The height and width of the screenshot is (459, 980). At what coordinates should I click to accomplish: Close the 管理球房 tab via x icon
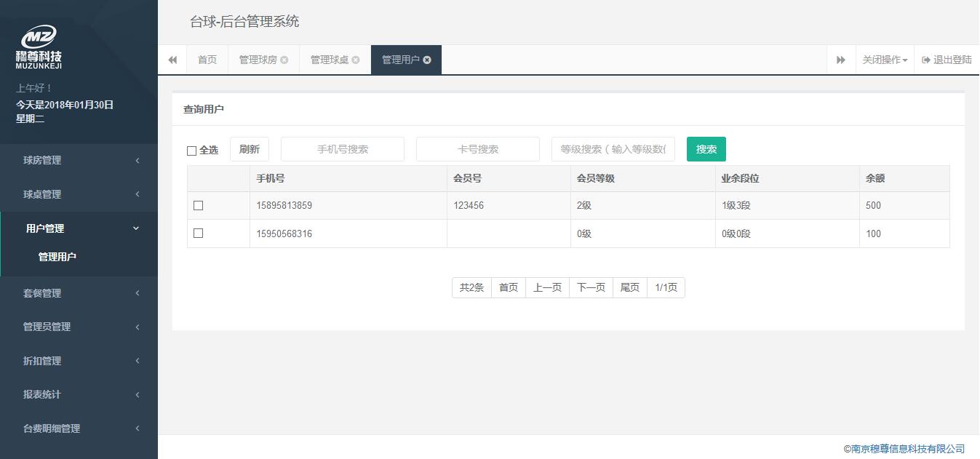click(284, 60)
